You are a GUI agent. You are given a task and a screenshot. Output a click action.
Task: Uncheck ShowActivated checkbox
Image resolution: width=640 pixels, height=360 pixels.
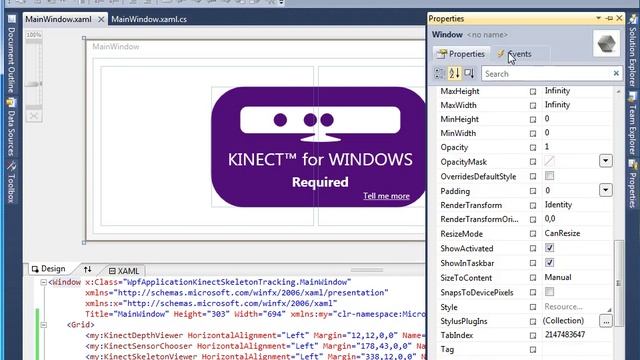pos(549,248)
